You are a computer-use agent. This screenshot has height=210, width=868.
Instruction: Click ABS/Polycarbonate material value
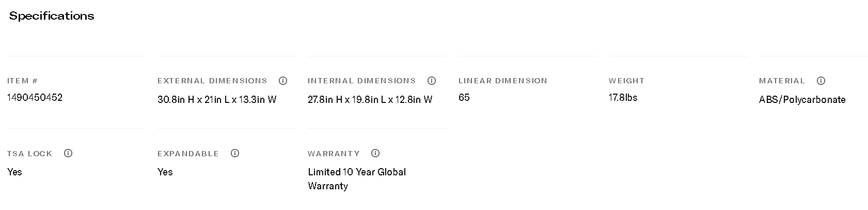(x=802, y=100)
